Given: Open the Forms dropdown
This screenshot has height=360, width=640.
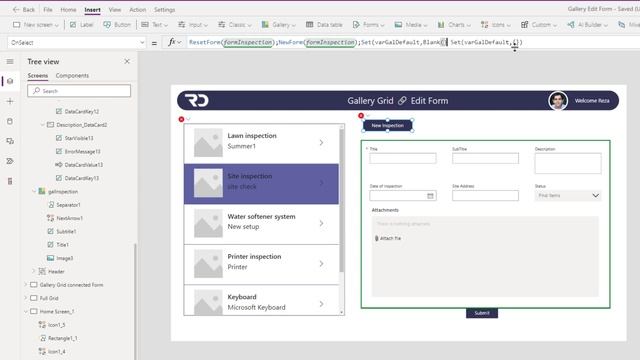Looking at the screenshot, I should click(369, 25).
